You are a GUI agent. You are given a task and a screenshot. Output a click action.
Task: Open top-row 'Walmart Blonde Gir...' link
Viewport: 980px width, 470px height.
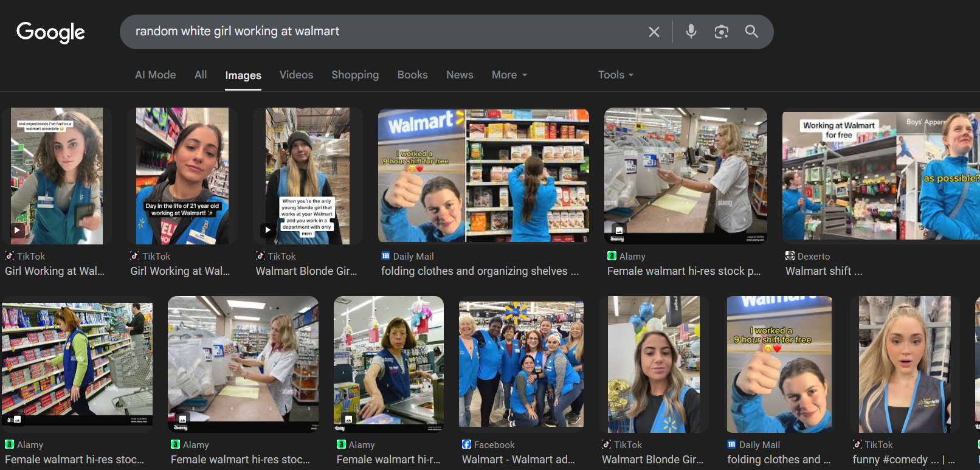click(306, 271)
